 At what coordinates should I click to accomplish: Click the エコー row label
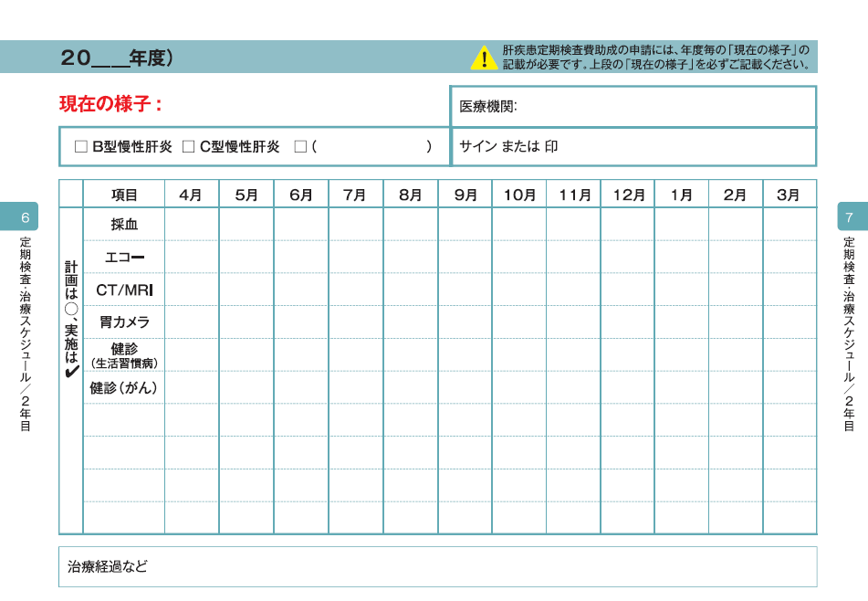tap(124, 257)
